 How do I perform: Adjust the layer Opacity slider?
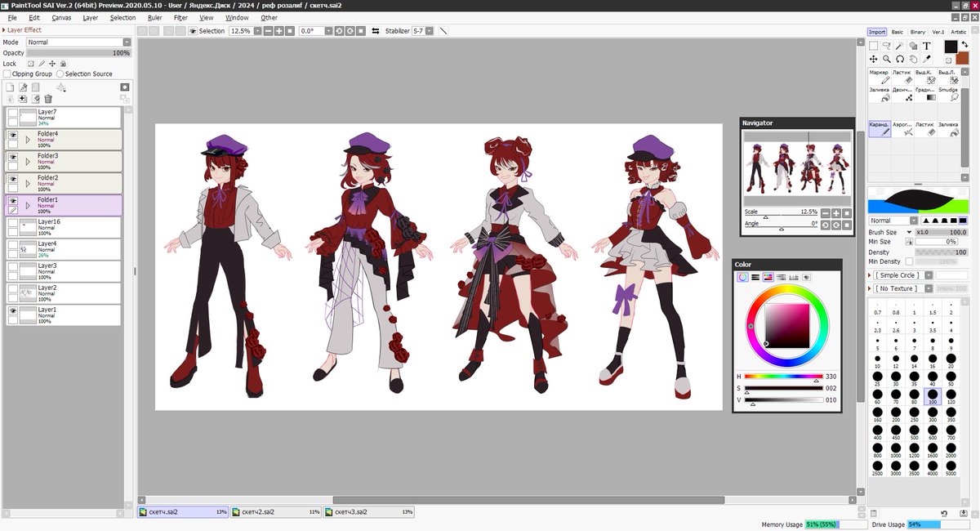[78, 52]
